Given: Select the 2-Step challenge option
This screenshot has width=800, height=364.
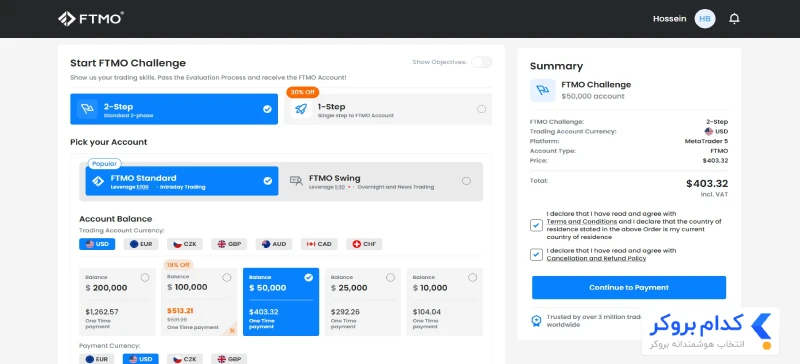Looking at the screenshot, I should coord(174,109).
